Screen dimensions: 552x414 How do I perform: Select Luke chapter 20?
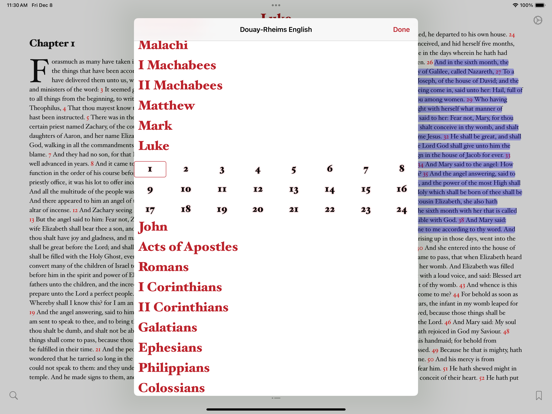[x=258, y=209]
